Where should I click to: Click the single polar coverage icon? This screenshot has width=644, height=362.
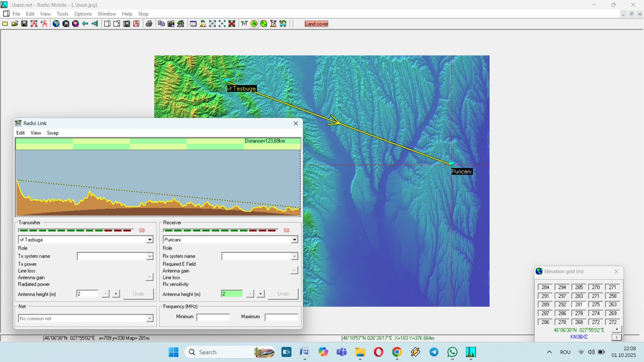[254, 24]
